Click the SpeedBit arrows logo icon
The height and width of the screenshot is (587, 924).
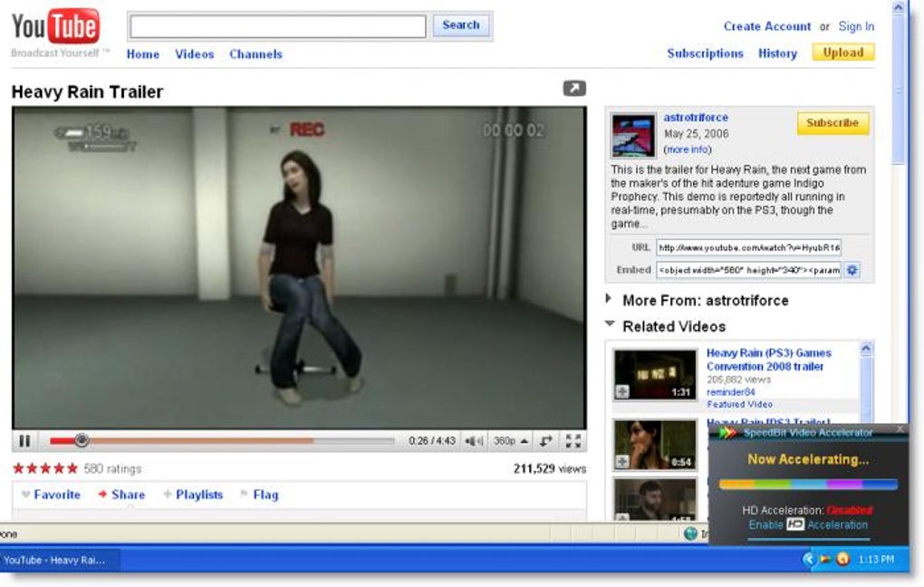727,433
